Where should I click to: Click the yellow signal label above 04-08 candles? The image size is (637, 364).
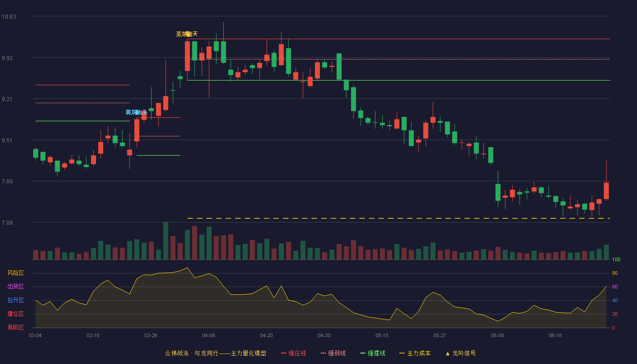187,34
